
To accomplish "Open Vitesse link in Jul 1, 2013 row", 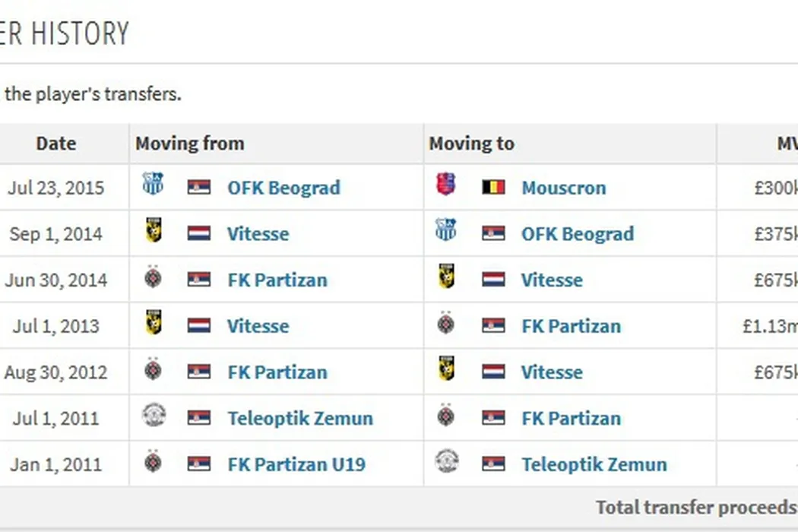I will [258, 326].
